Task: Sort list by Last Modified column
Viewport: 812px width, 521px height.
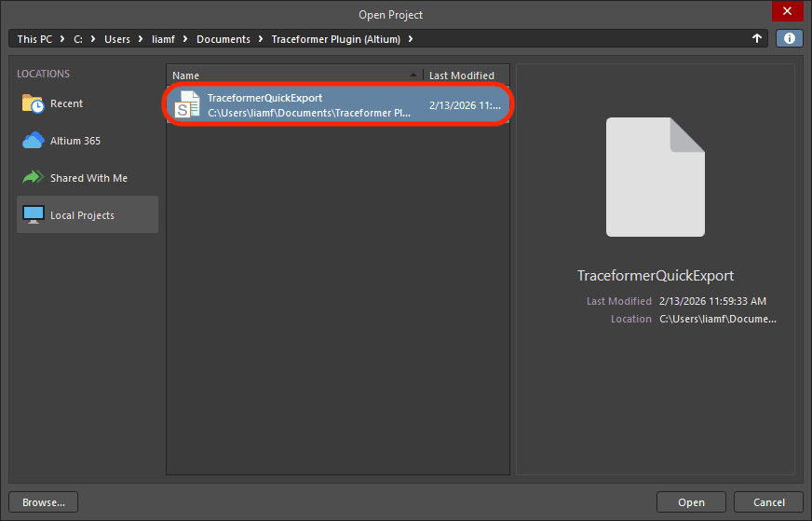Action: pos(461,75)
